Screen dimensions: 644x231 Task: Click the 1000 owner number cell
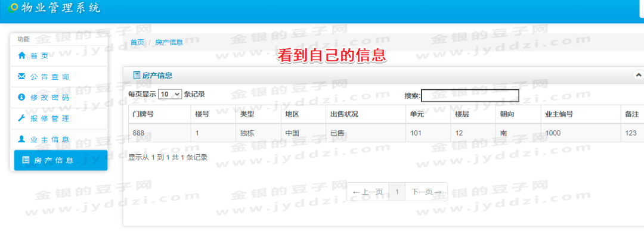tap(581, 133)
